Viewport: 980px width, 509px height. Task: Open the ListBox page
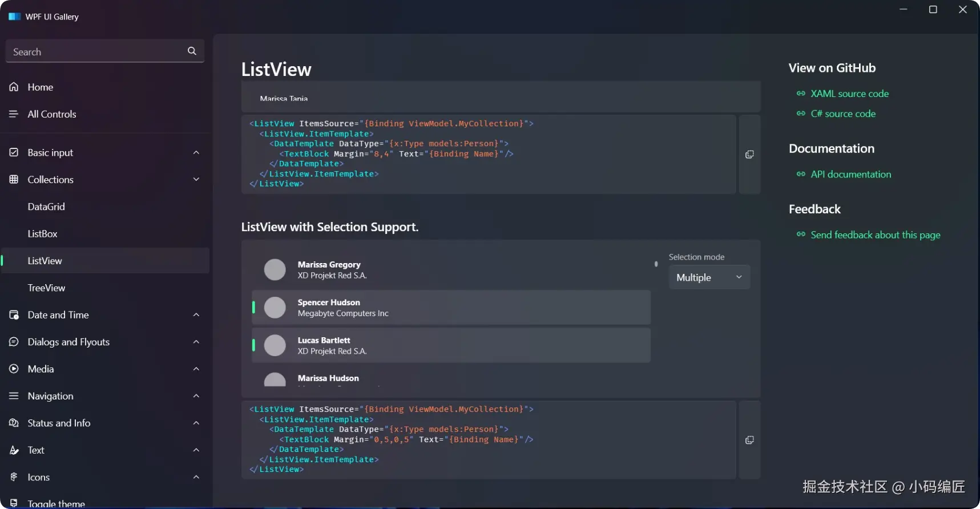click(105, 233)
